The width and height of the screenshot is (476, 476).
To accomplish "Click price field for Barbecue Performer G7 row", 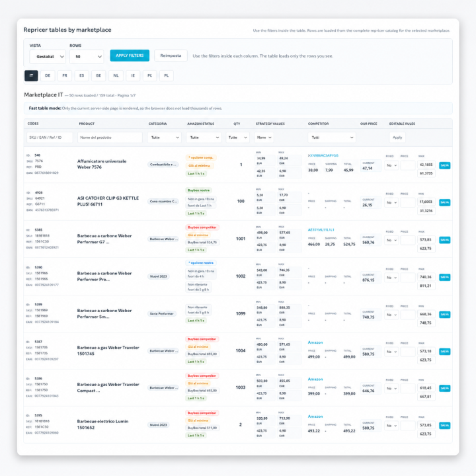I will (407, 240).
